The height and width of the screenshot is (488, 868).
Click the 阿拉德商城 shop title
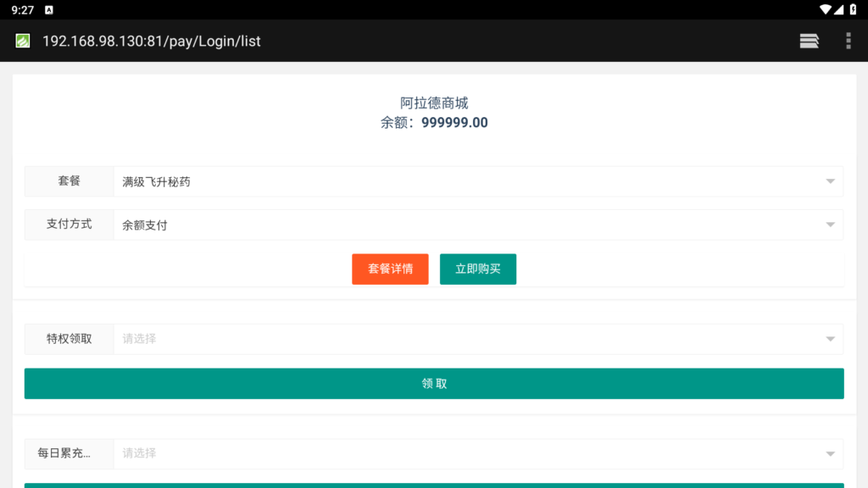(435, 103)
